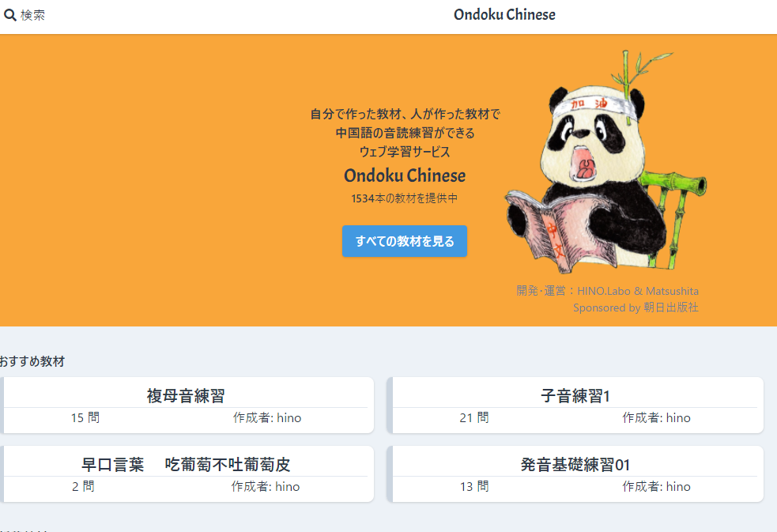Viewport: 777px width, 532px height.
Task: Click the 1534本の教材を提供中 text
Action: tap(405, 198)
